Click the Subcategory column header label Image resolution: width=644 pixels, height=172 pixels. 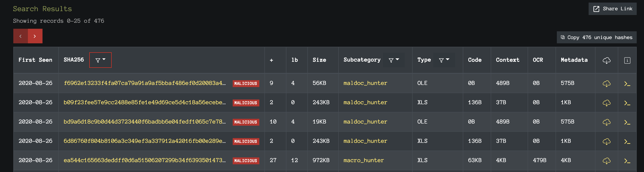[362, 60]
